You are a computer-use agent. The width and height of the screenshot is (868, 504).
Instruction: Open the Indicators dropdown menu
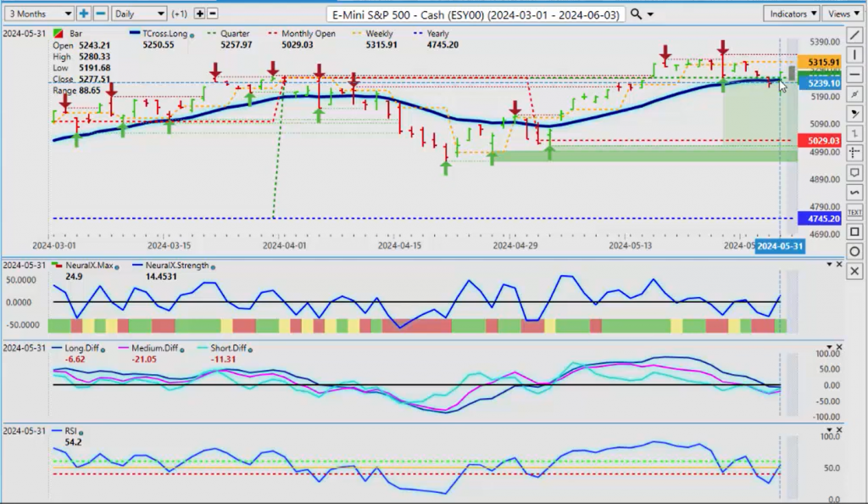pos(793,14)
